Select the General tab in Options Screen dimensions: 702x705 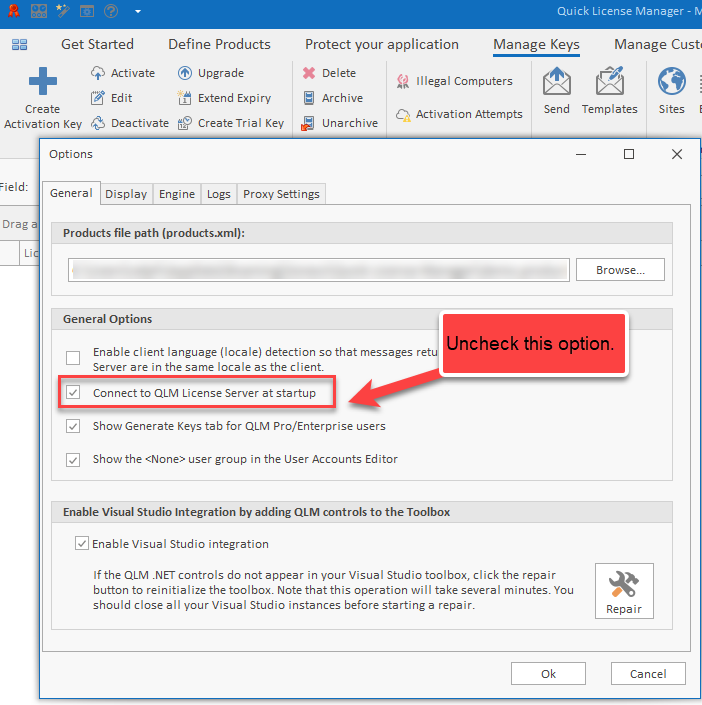[71, 193]
